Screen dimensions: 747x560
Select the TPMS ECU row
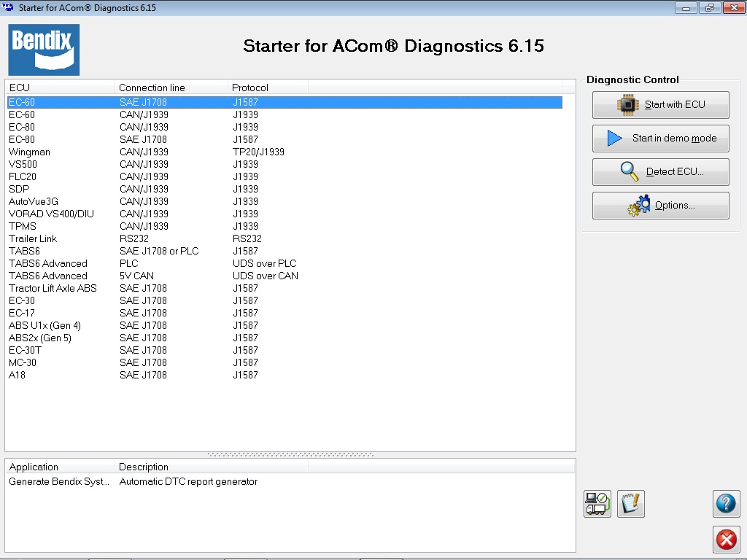point(285,226)
